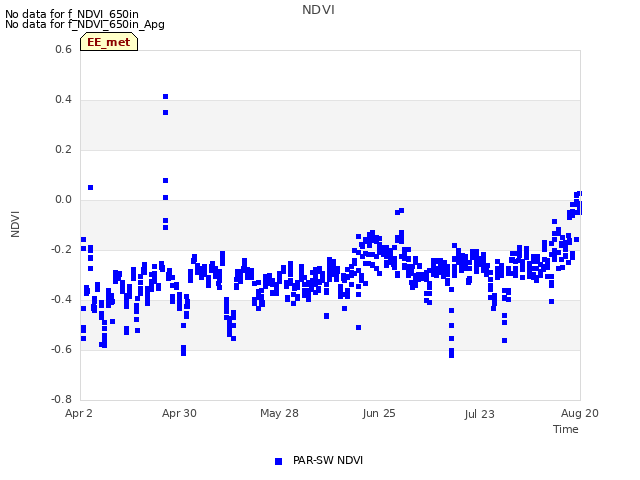
Task: Click the May 28 x-axis tick label
Action: 279,413
